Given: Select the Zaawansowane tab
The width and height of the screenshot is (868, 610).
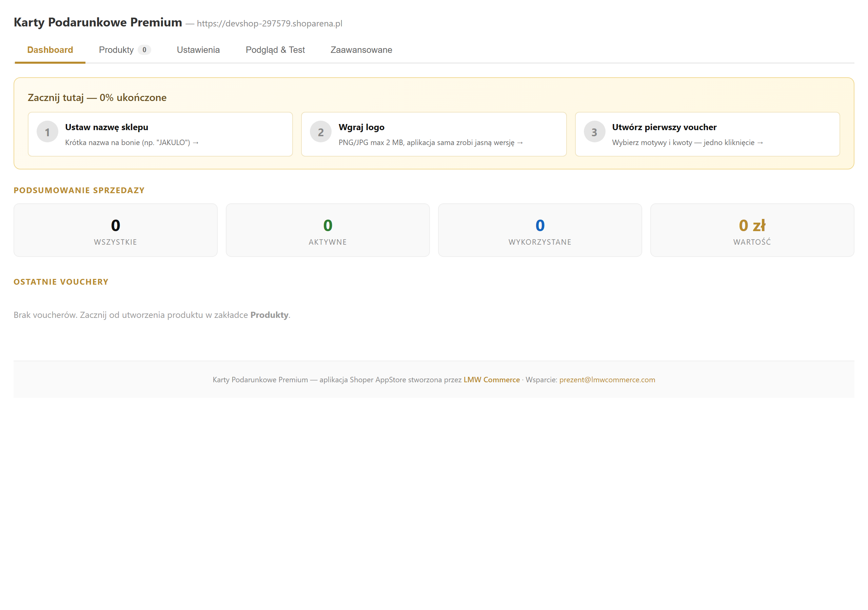Looking at the screenshot, I should pos(361,50).
